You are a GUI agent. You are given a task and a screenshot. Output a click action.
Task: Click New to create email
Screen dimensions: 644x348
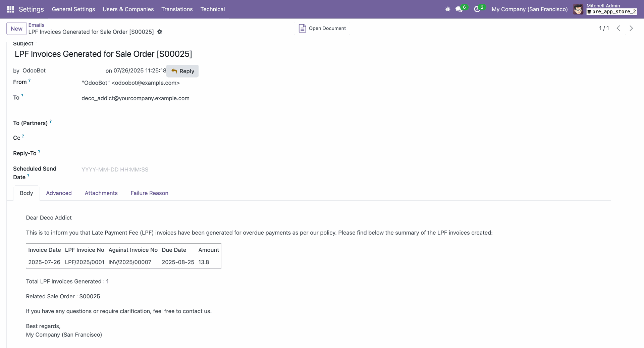coord(16,29)
